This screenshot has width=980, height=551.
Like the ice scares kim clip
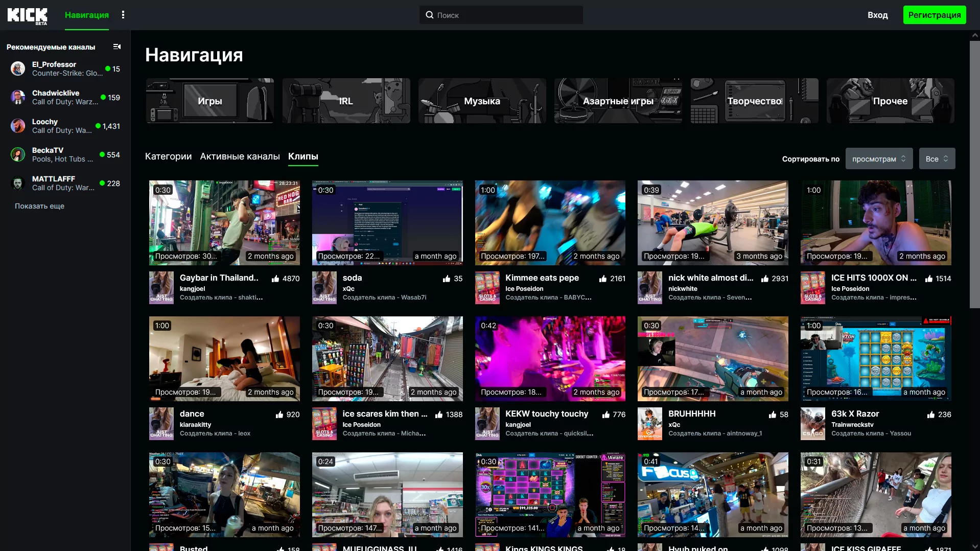pyautogui.click(x=439, y=415)
